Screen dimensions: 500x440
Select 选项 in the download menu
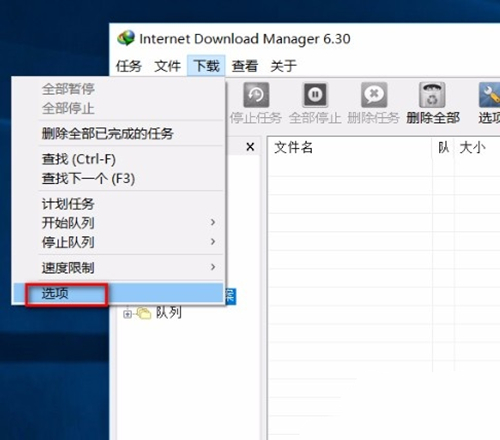[118, 293]
